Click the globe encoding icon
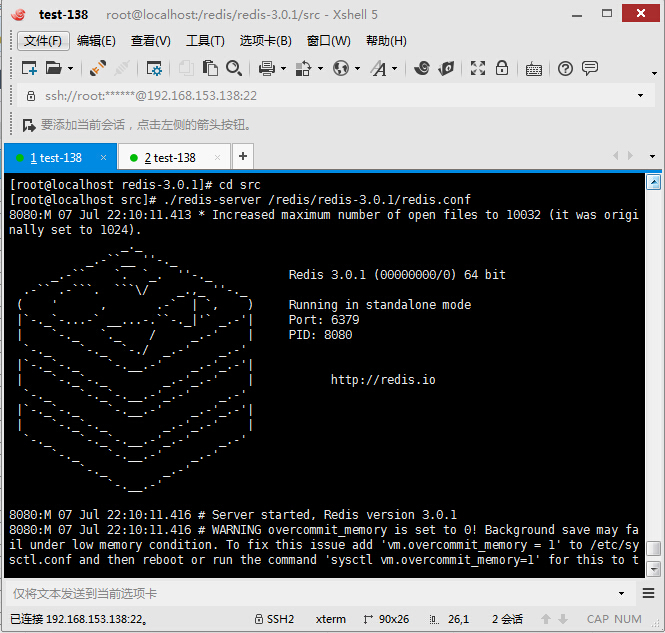 341,68
